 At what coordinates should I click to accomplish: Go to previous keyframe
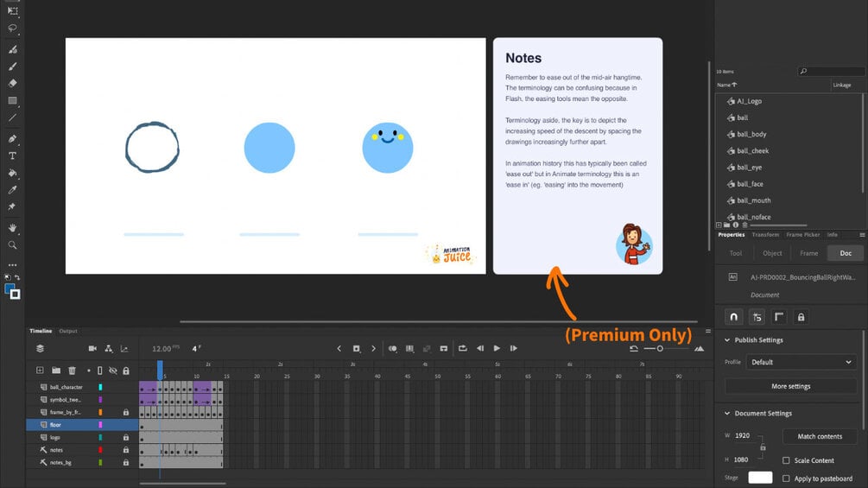[339, 349]
